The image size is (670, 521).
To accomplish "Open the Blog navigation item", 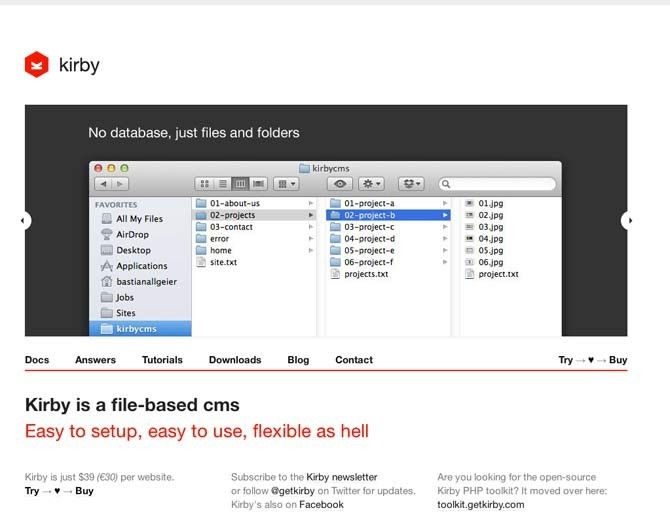I will pos(298,360).
